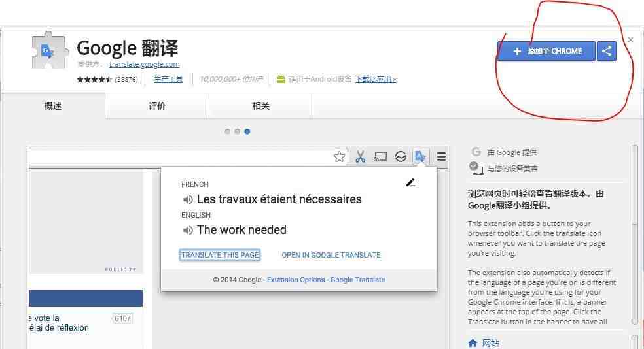The height and width of the screenshot is (349, 644).
Task: Click OPEN IN GOOGLE TRANSLATE link
Action: tap(331, 255)
